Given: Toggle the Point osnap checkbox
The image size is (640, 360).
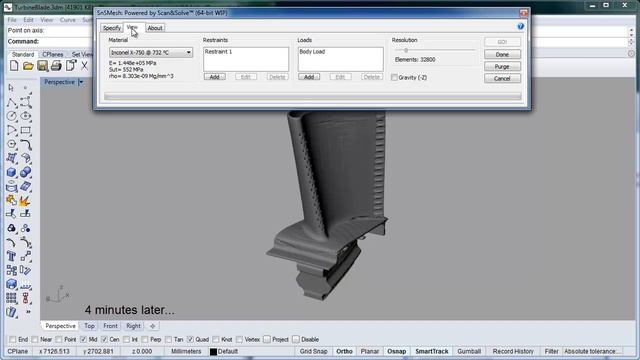Looking at the screenshot, I should pyautogui.click(x=59, y=340).
